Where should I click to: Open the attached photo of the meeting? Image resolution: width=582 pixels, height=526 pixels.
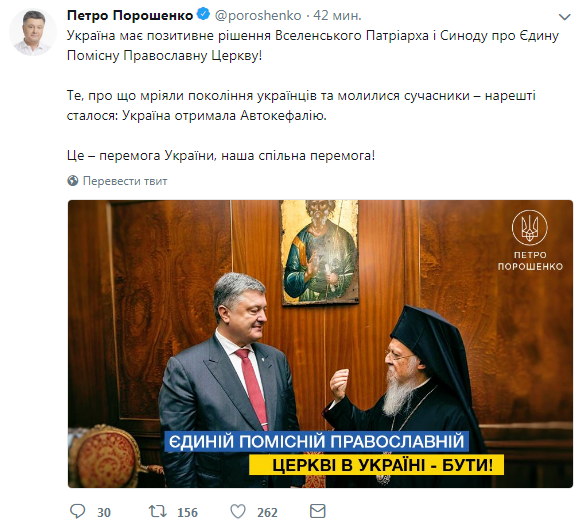[x=320, y=344]
